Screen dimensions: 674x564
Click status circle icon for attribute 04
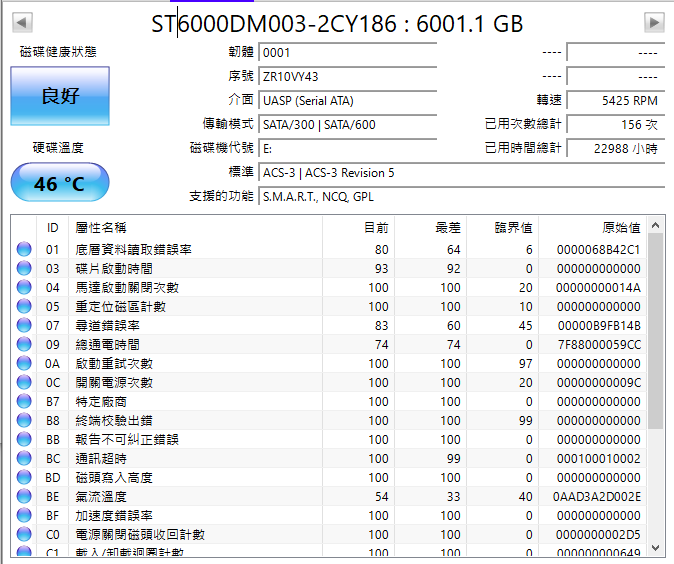(x=24, y=287)
